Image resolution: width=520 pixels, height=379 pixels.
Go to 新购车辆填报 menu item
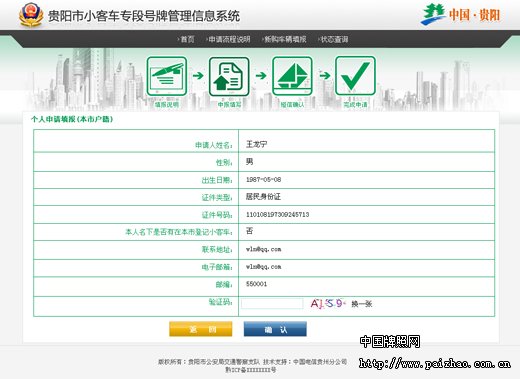tap(284, 39)
